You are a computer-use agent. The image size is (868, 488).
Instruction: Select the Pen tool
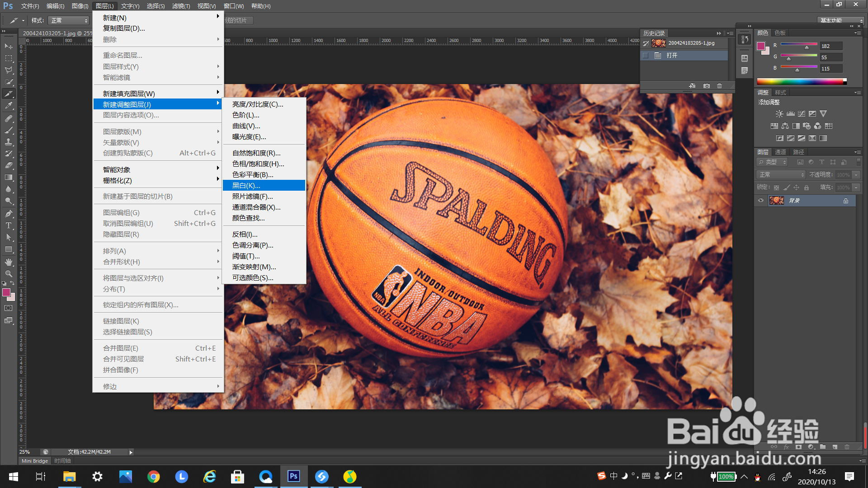[x=9, y=213]
